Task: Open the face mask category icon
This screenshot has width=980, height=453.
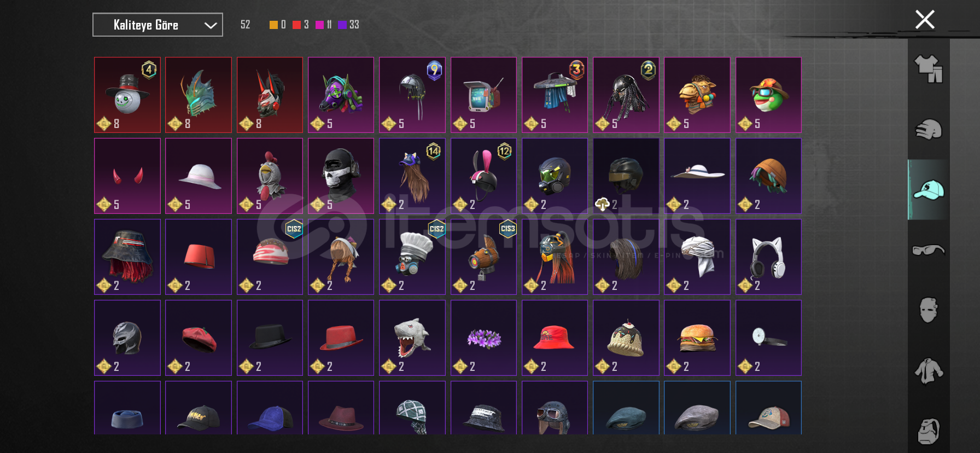Action: [x=929, y=310]
